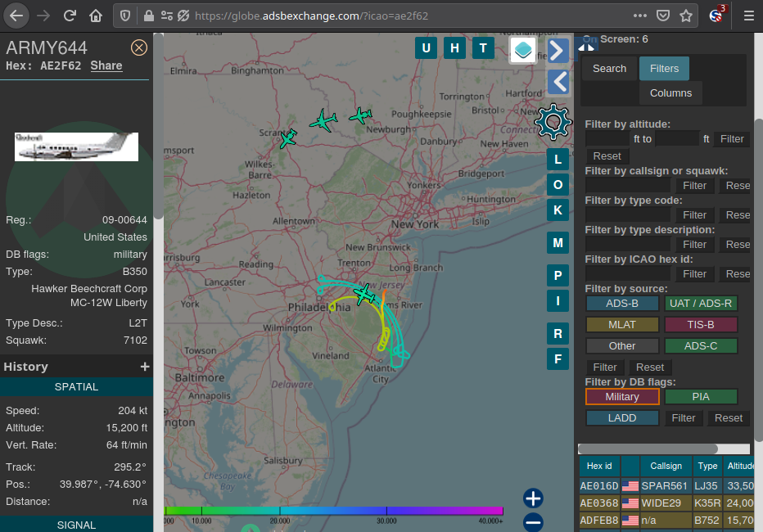Toggle the O map button
Viewport: 763px width, 532px height.
[558, 185]
